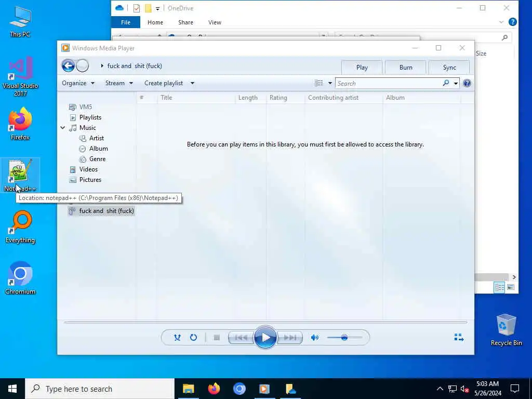Viewport: 532px width, 399px height.
Task: Click the Stop playback button
Action: pos(217,337)
